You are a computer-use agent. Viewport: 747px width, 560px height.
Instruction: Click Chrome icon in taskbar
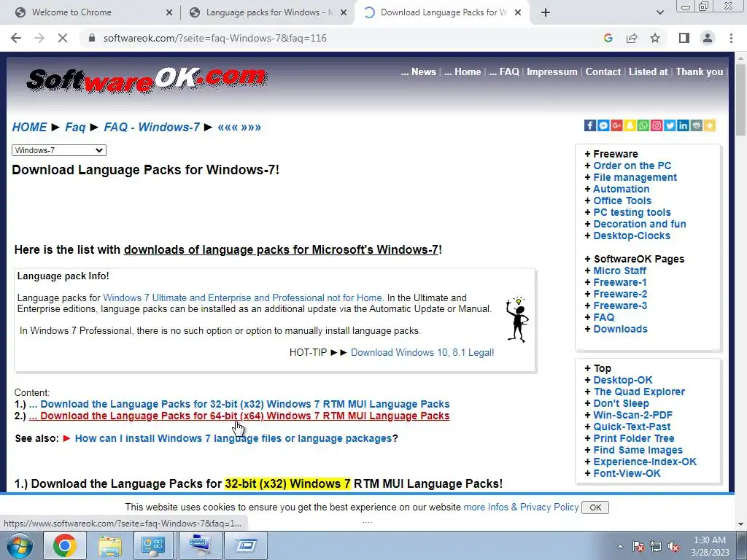pos(65,545)
